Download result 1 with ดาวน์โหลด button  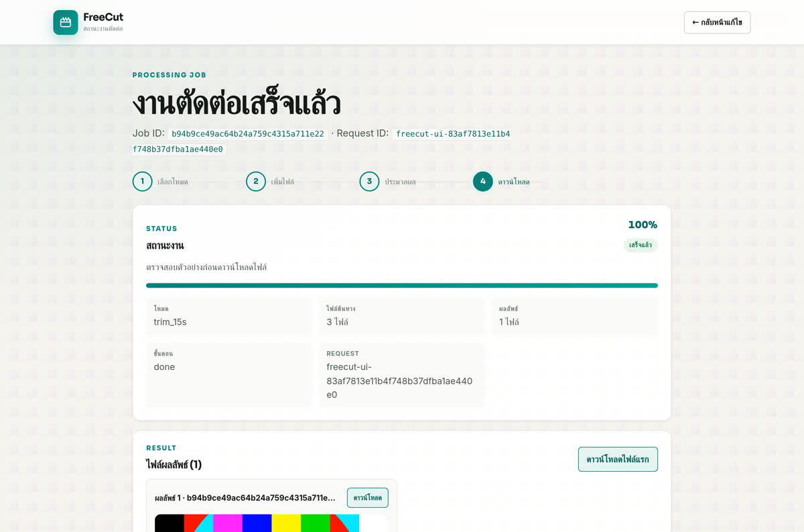click(x=367, y=498)
